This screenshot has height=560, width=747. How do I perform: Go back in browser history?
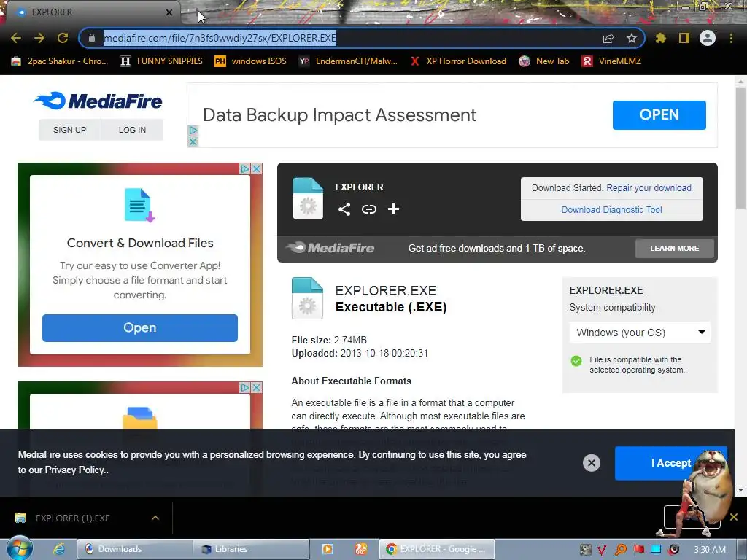[x=16, y=38]
